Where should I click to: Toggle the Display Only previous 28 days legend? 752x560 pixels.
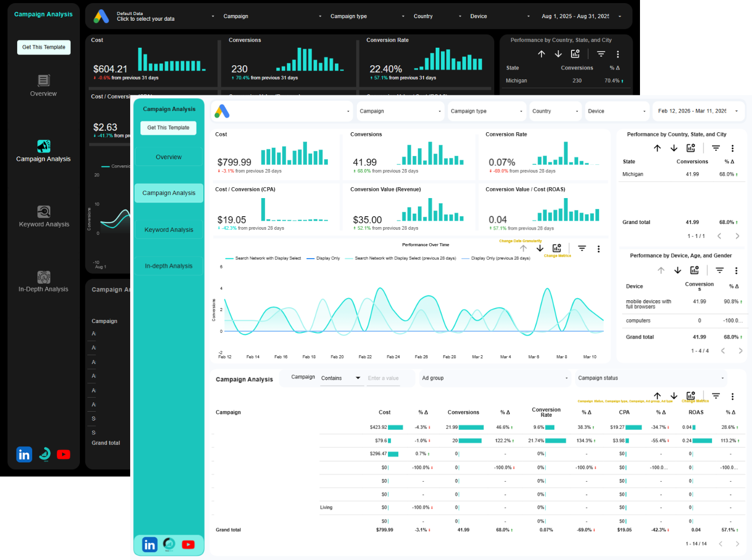[499, 258]
